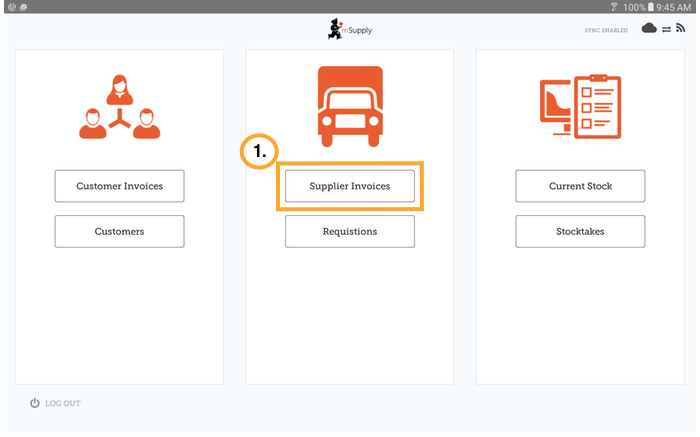The width and height of the screenshot is (700, 437).
Task: Click the signal feed icon in header
Action: click(x=681, y=29)
